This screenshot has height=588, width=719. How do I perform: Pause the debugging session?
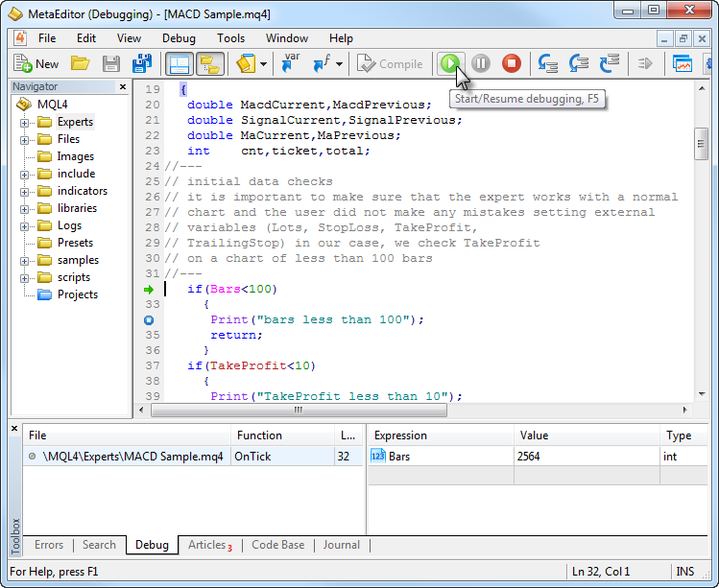[x=481, y=64]
